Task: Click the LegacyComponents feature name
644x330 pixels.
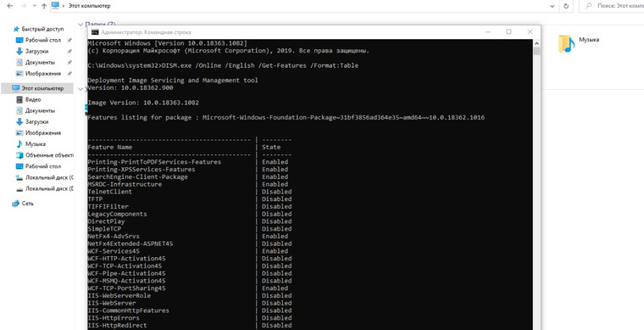Action: point(117,214)
